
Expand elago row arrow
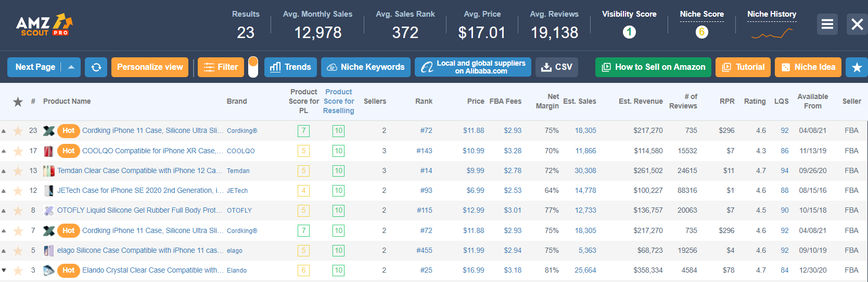4,251
